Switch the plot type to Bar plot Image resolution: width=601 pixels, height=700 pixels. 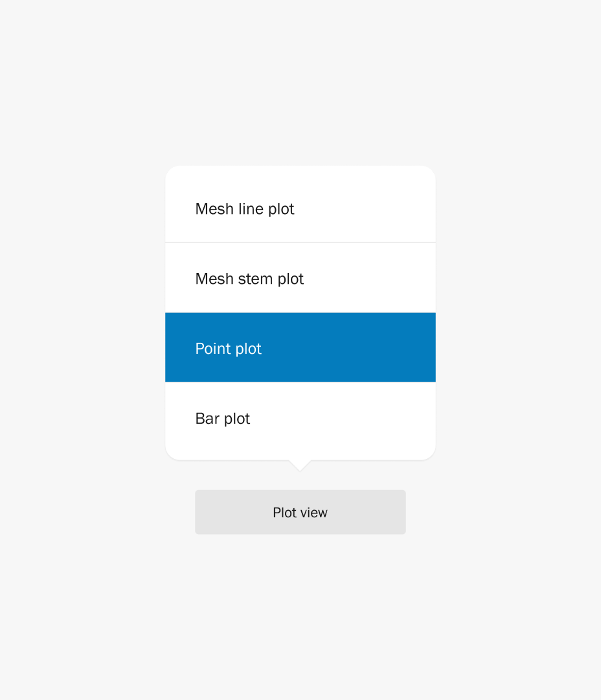300,419
